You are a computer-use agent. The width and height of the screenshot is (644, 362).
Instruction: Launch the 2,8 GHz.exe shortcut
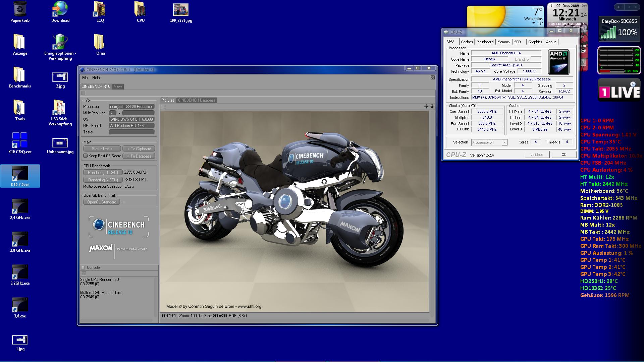[20, 242]
